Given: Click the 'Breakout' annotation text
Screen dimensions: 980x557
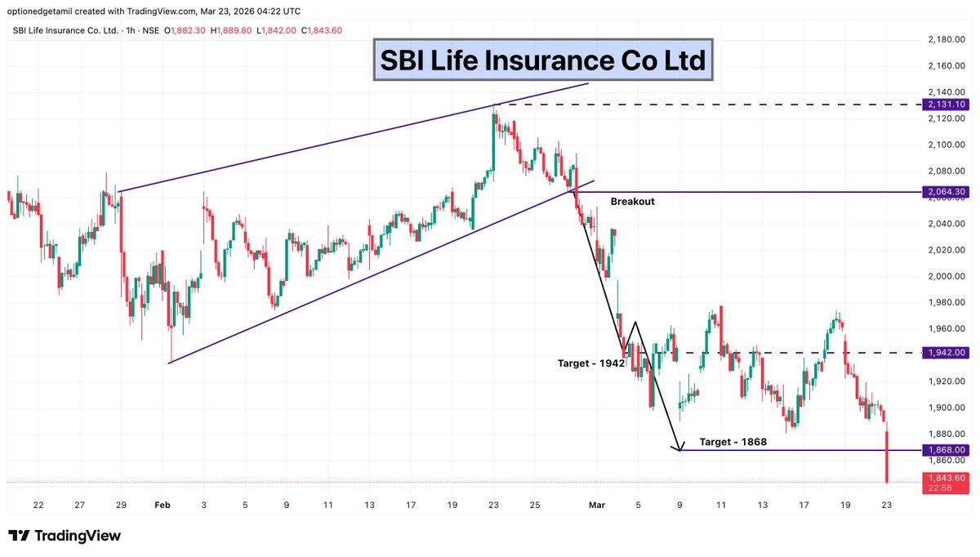Looking at the screenshot, I should (x=632, y=201).
